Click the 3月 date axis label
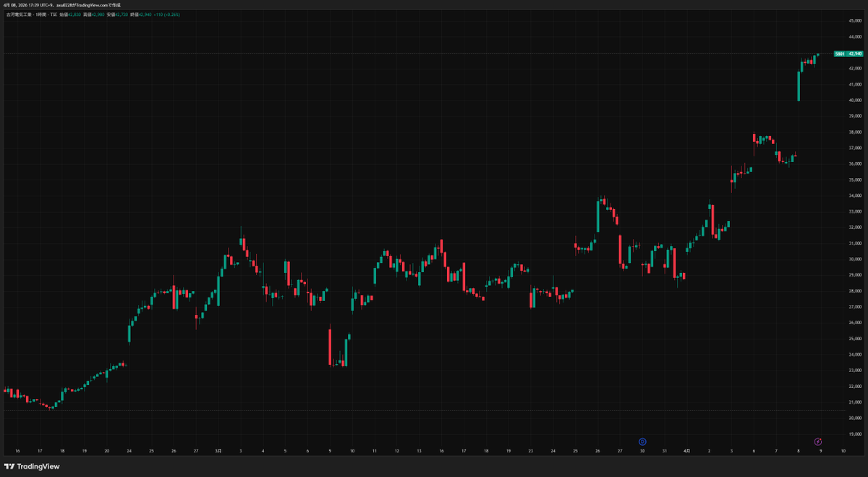 (218, 450)
